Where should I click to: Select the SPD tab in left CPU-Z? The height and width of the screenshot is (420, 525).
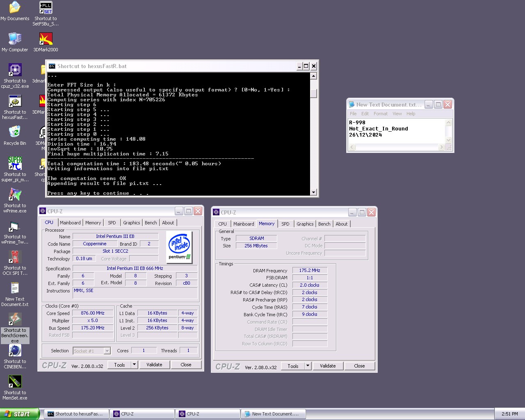coord(112,223)
